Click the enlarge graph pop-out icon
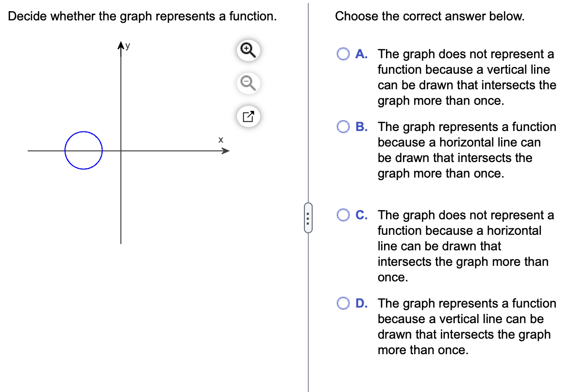 pyautogui.click(x=248, y=116)
